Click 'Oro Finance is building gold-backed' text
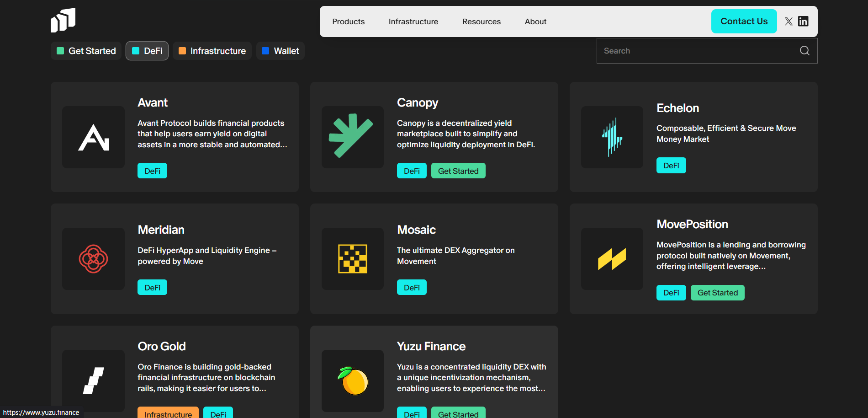 pos(206,377)
